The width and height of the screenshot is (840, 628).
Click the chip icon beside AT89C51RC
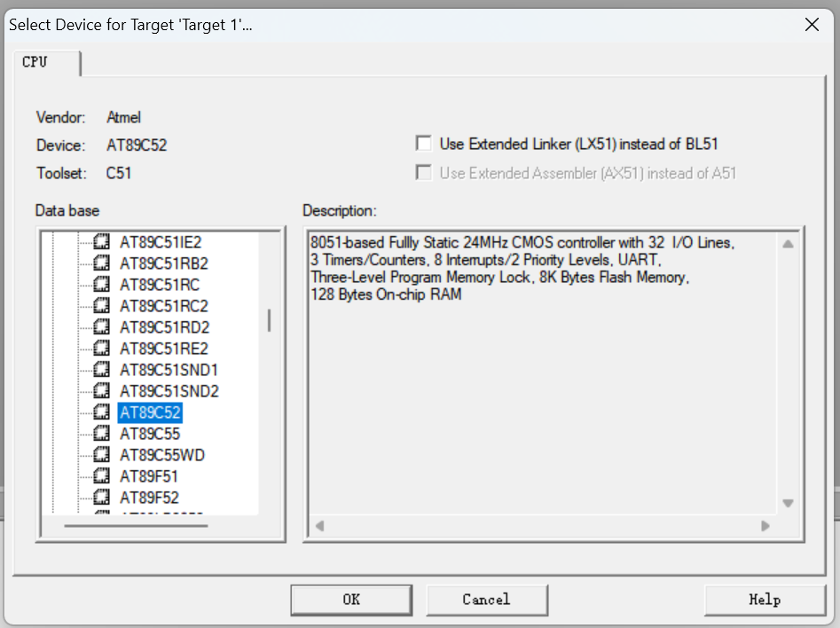(101, 285)
